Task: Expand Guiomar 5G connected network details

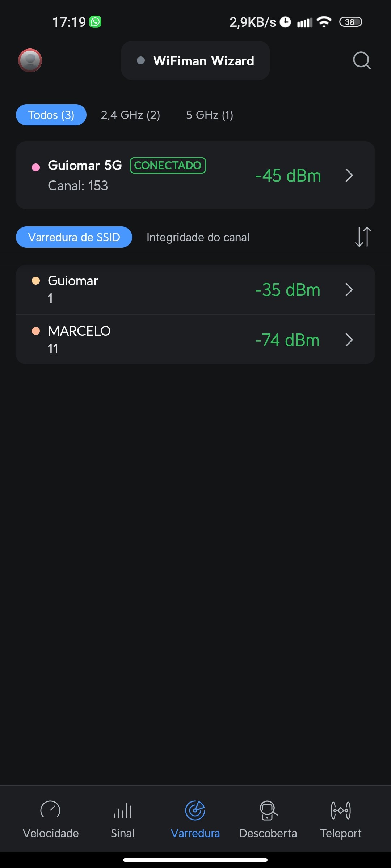Action: [349, 175]
